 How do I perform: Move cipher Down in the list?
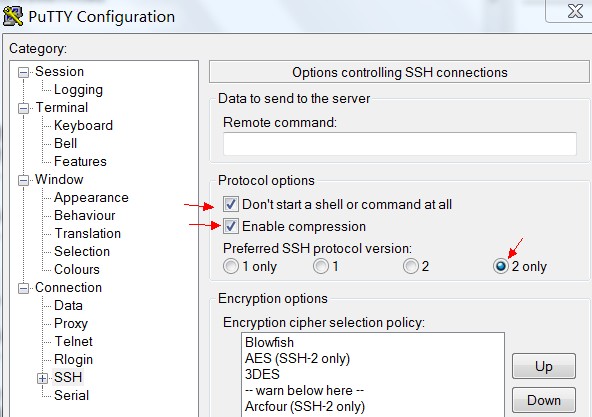(544, 400)
